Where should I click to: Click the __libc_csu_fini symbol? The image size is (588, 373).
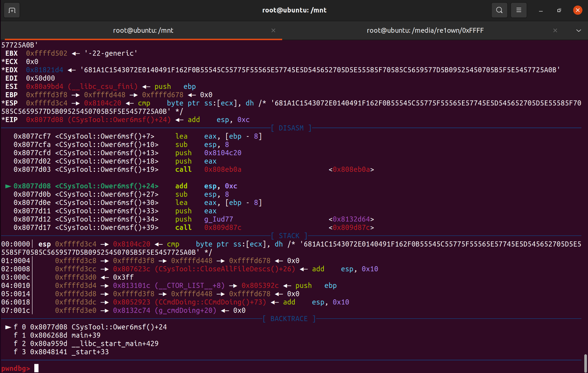point(103,86)
